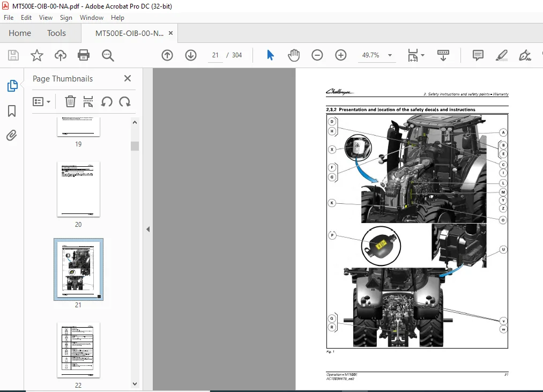Rotate page clockwise

(x=125, y=101)
